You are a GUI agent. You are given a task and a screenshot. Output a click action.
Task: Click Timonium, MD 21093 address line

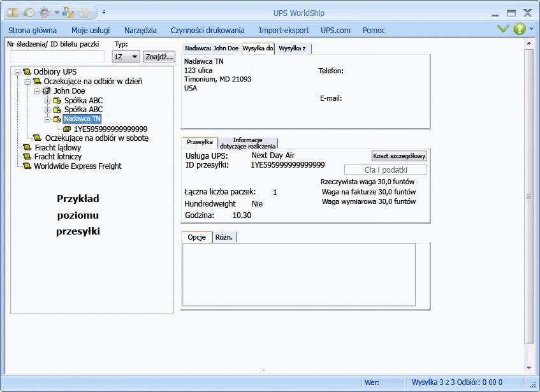point(217,79)
